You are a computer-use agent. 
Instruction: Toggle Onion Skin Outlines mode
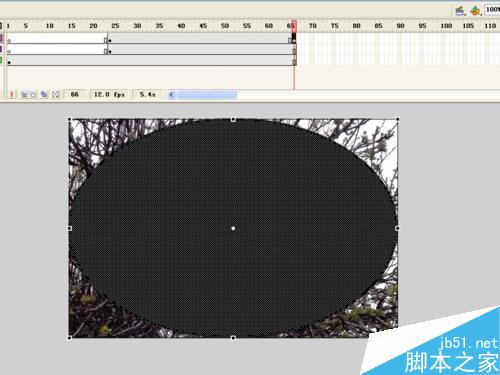[x=33, y=95]
